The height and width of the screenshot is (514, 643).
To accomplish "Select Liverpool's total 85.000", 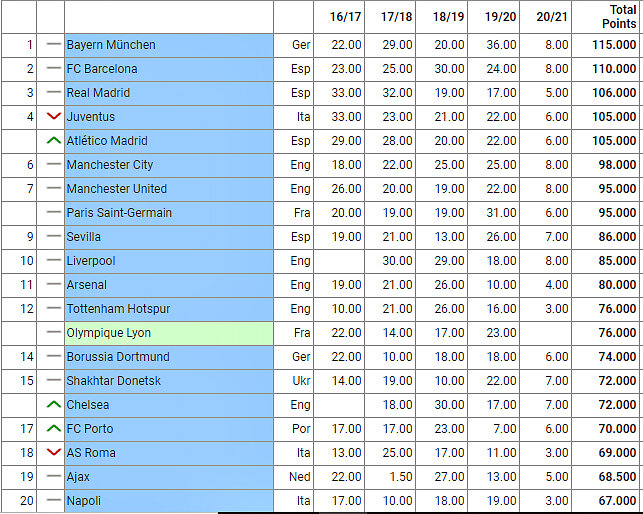I will click(x=617, y=260).
